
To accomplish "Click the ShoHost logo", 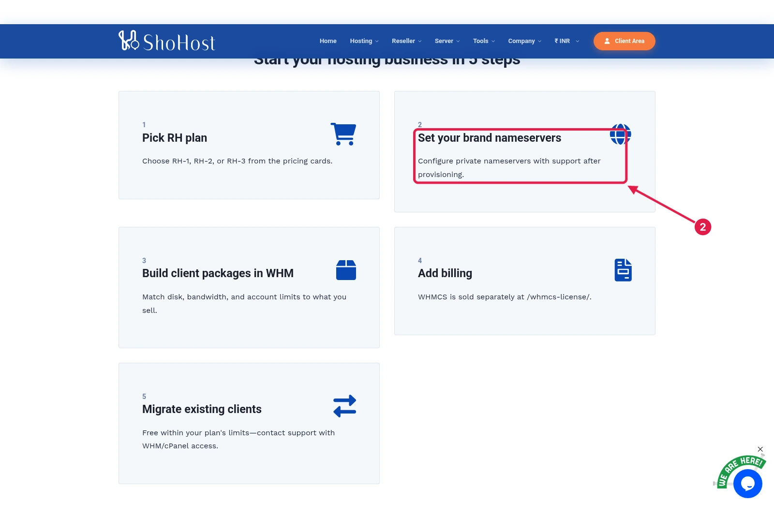I will click(x=167, y=41).
